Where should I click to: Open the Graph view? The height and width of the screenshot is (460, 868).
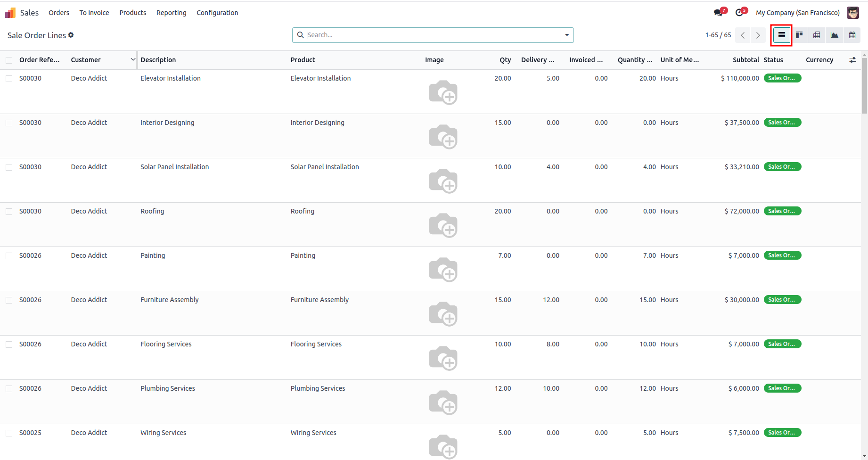(x=834, y=35)
